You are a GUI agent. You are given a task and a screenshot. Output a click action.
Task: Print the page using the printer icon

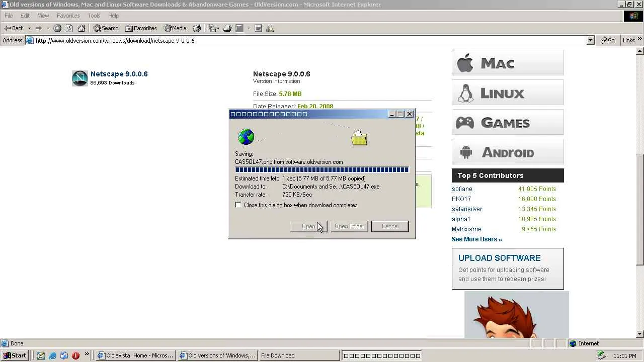(227, 28)
